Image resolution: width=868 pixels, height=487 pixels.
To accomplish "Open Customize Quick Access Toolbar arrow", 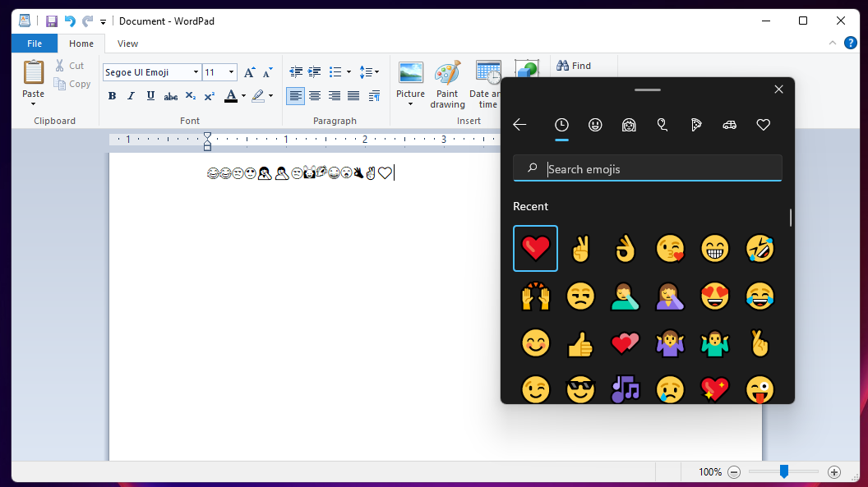I will [x=103, y=22].
